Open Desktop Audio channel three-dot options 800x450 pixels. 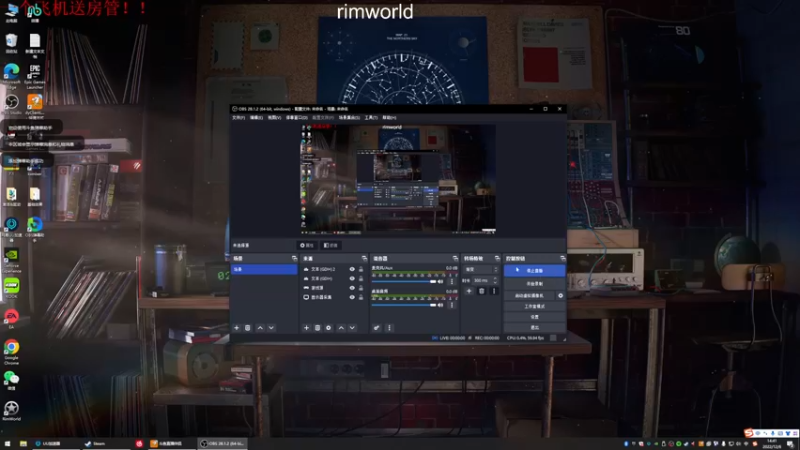(452, 305)
